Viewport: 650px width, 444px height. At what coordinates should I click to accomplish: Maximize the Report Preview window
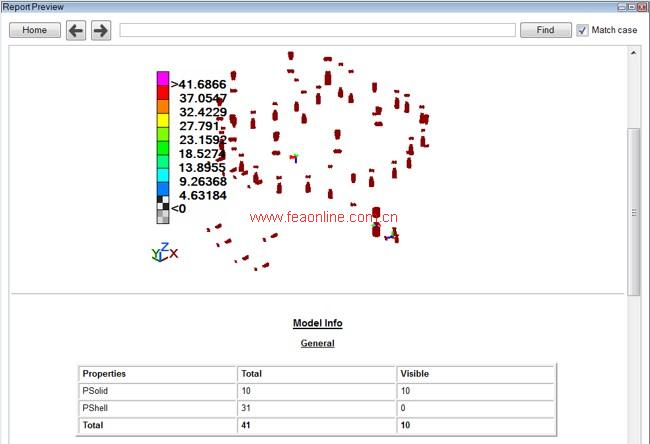pyautogui.click(x=631, y=6)
